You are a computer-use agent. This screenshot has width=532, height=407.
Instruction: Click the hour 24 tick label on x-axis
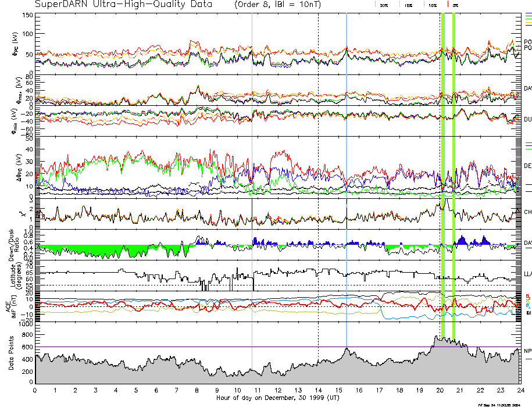click(x=520, y=390)
